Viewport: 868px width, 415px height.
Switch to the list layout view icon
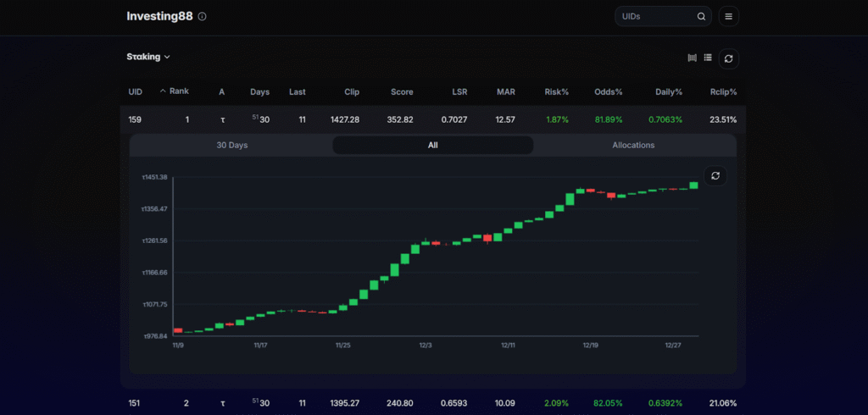708,58
